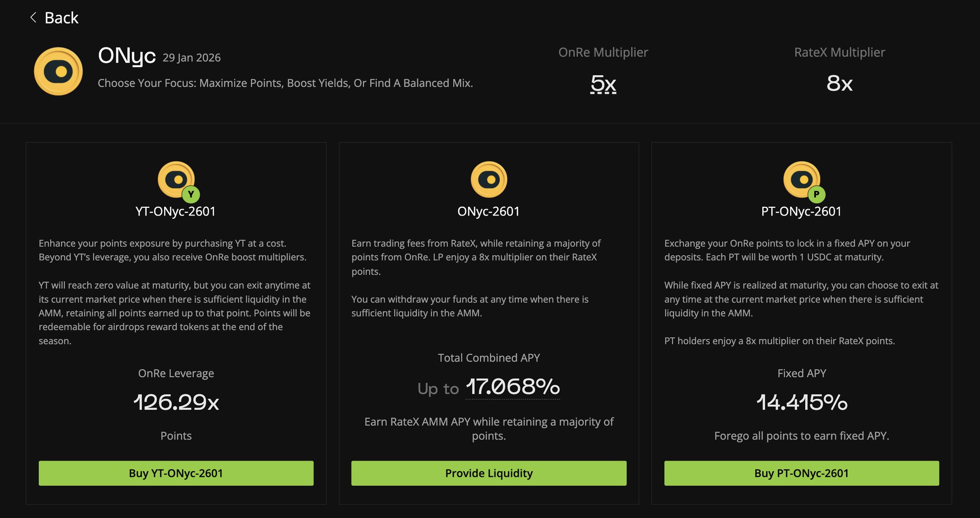Select the Back navigation label
The width and height of the screenshot is (980, 518).
(61, 18)
